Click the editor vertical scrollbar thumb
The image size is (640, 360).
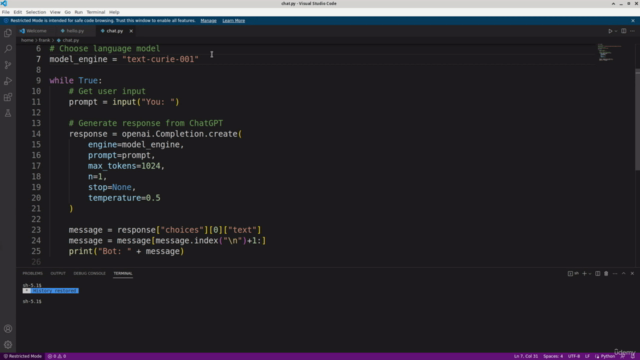click(x=638, y=120)
